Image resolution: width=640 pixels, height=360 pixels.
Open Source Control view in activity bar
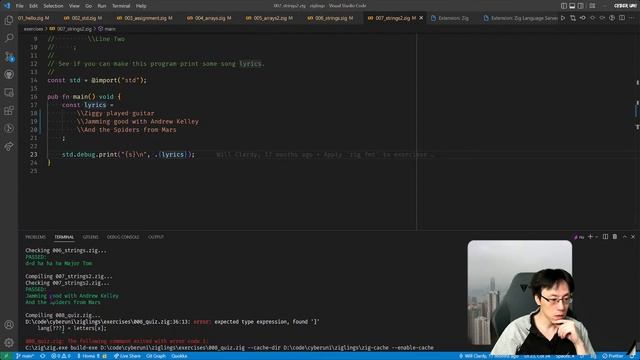coord(9,56)
